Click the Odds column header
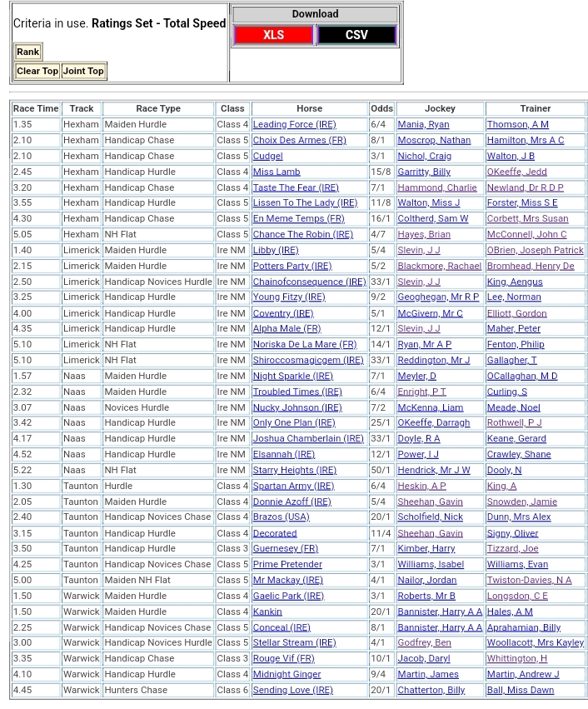588x709 pixels. click(x=381, y=108)
